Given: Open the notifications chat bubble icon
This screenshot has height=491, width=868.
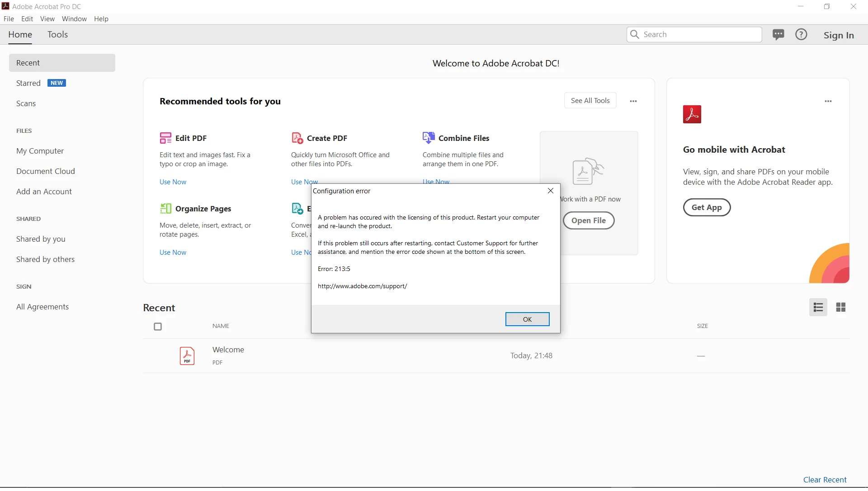Looking at the screenshot, I should click(x=778, y=35).
